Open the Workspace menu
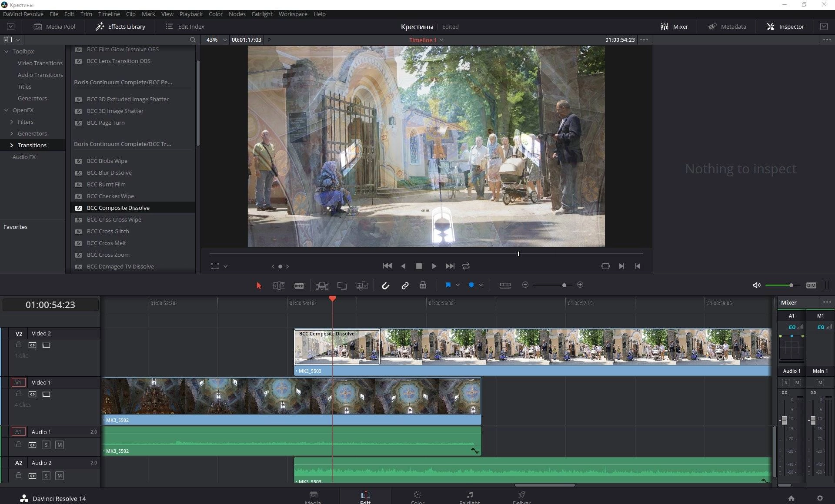The width and height of the screenshot is (835, 504). [293, 14]
